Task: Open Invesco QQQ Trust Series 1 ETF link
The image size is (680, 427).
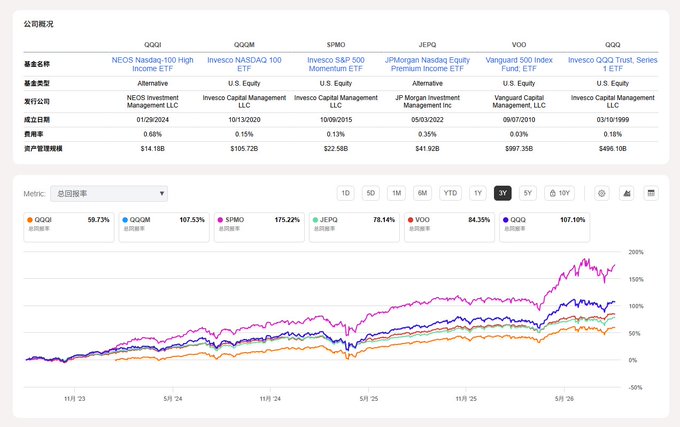Action: [x=613, y=64]
